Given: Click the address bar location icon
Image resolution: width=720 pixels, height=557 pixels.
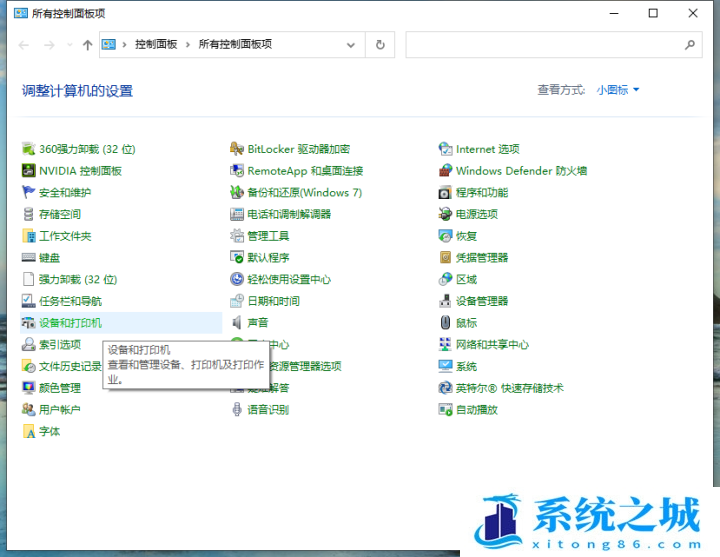Looking at the screenshot, I should [109, 44].
